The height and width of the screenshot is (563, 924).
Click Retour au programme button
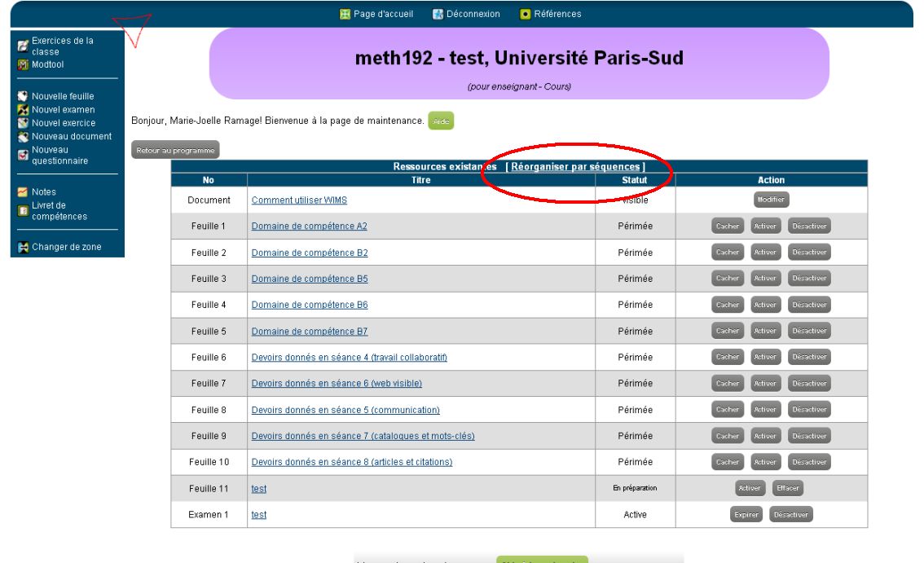click(176, 151)
